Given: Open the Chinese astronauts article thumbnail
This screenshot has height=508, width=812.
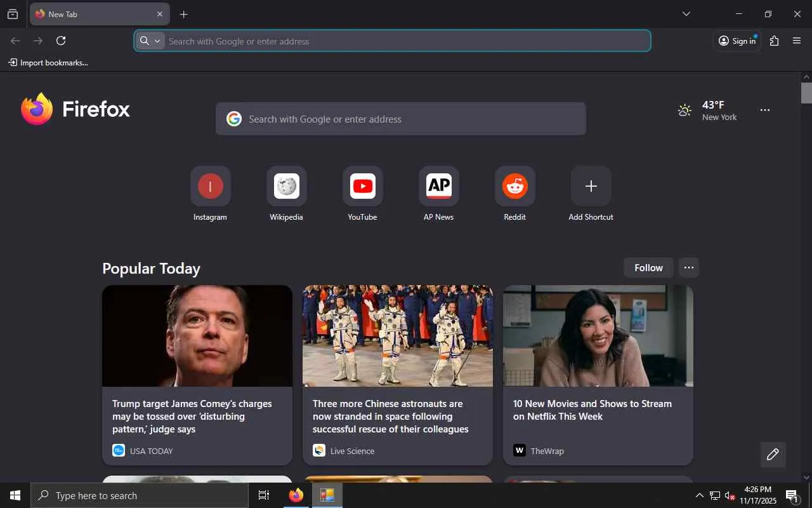Looking at the screenshot, I should 398,336.
